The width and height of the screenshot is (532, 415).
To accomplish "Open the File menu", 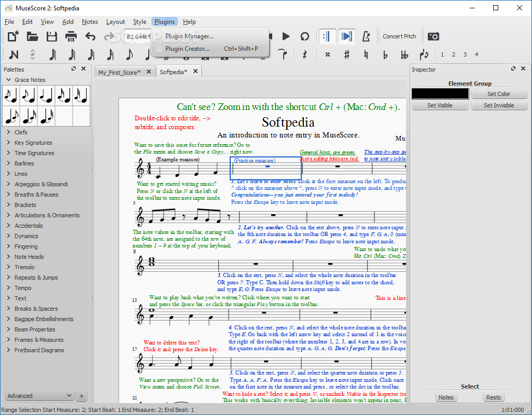I will click(x=9, y=22).
